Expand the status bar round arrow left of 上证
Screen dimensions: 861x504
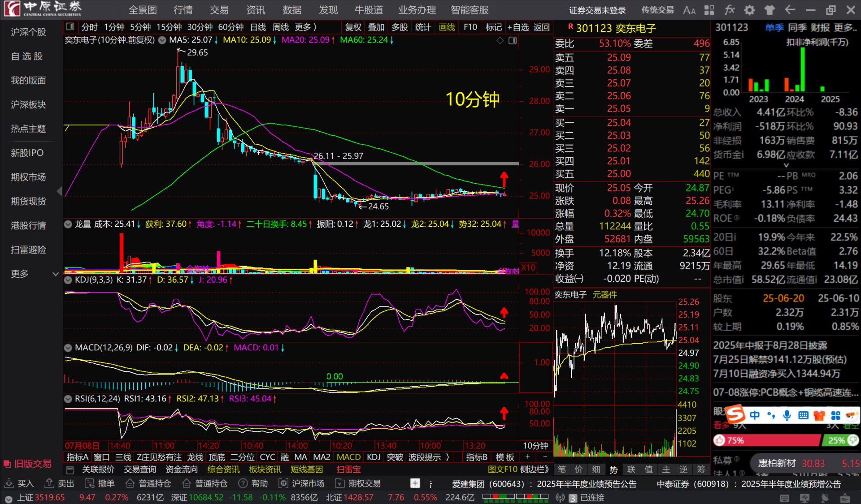click(9, 498)
